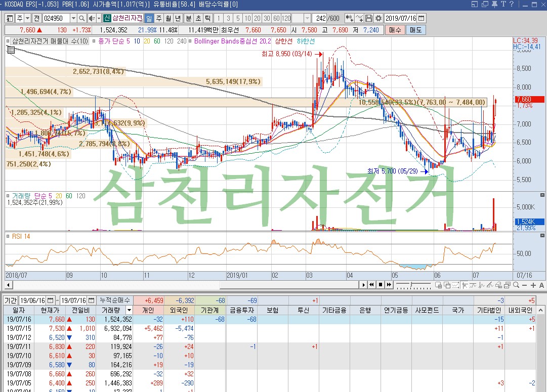Close the RSI 14 panel
Image resolution: width=547 pixels, height=392 pixels.
542,235
